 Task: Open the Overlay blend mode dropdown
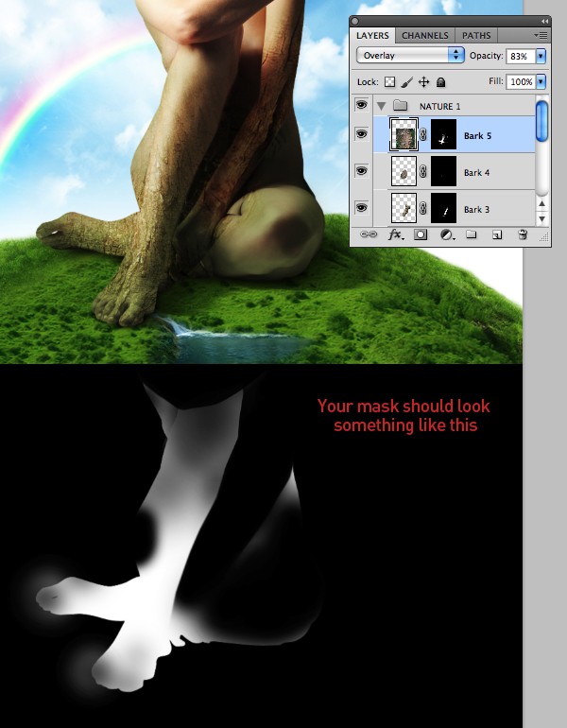(x=410, y=55)
